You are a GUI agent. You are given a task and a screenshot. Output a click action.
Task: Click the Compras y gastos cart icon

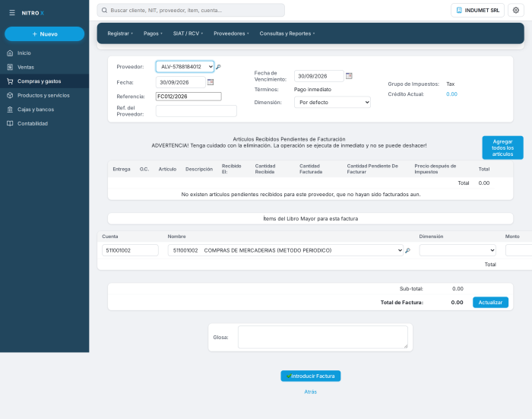pos(10,81)
